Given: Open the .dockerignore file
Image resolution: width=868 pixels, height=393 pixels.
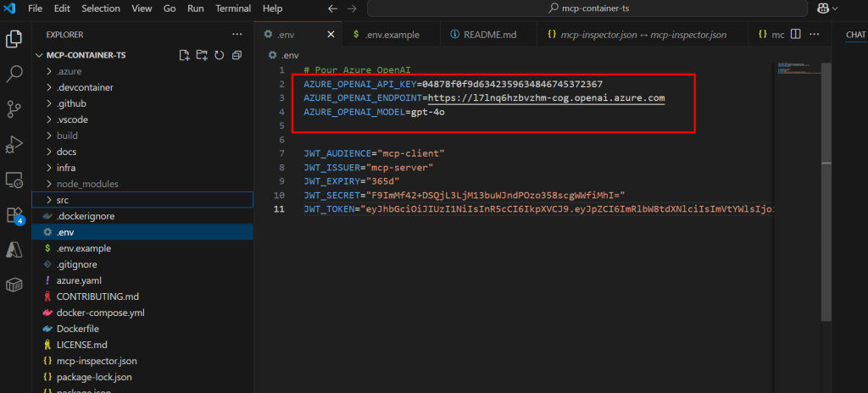Looking at the screenshot, I should (142, 217).
